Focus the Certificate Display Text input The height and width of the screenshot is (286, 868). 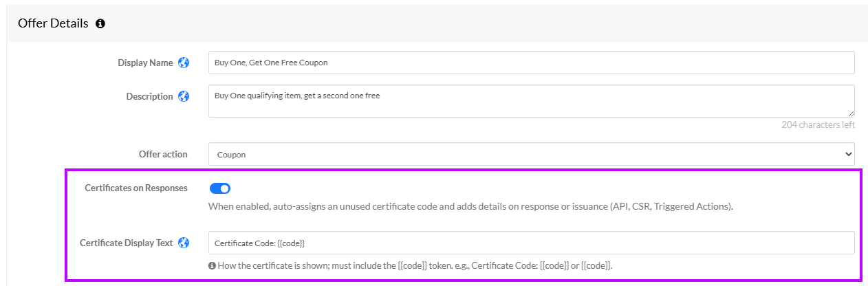tap(532, 243)
